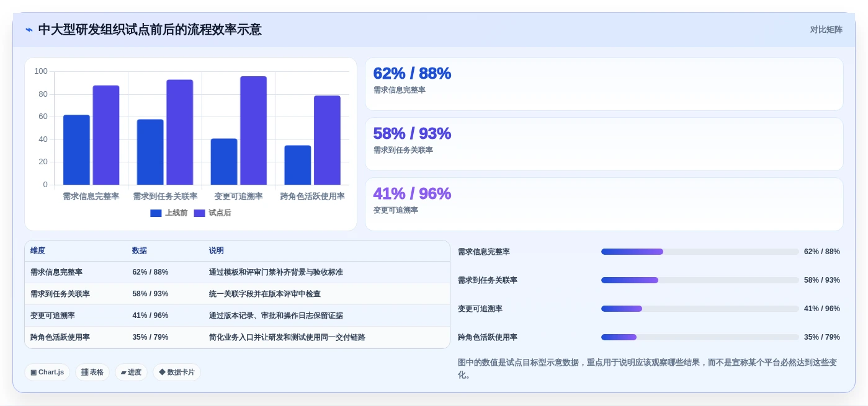This screenshot has width=868, height=406.
Task: Click the 需求信息完整率 上线前 chart bar
Action: [x=76, y=150]
